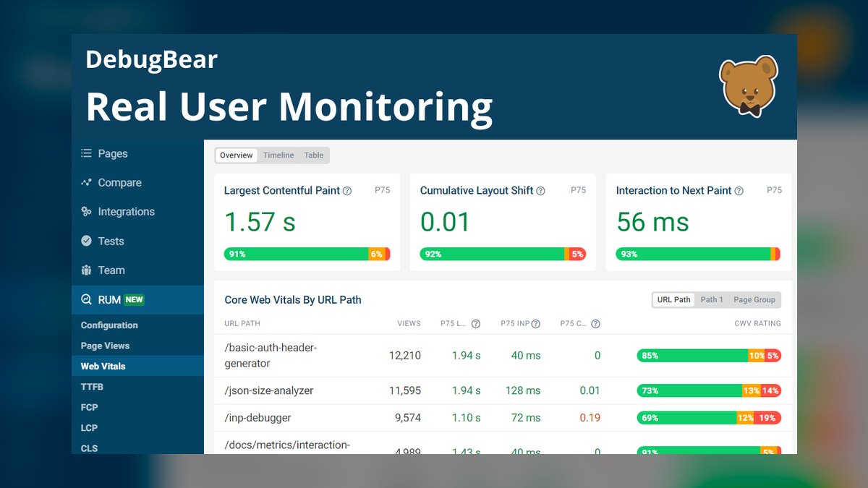Open the /basic-auth-header-generator URL path row
Viewport: 868px width, 488px height.
[x=503, y=356]
